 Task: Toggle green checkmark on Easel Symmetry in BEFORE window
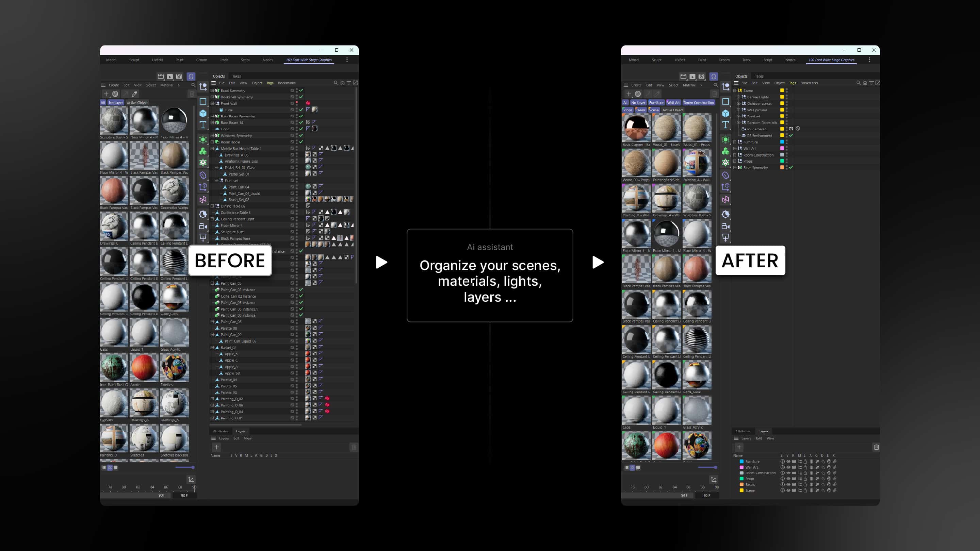[x=301, y=90]
